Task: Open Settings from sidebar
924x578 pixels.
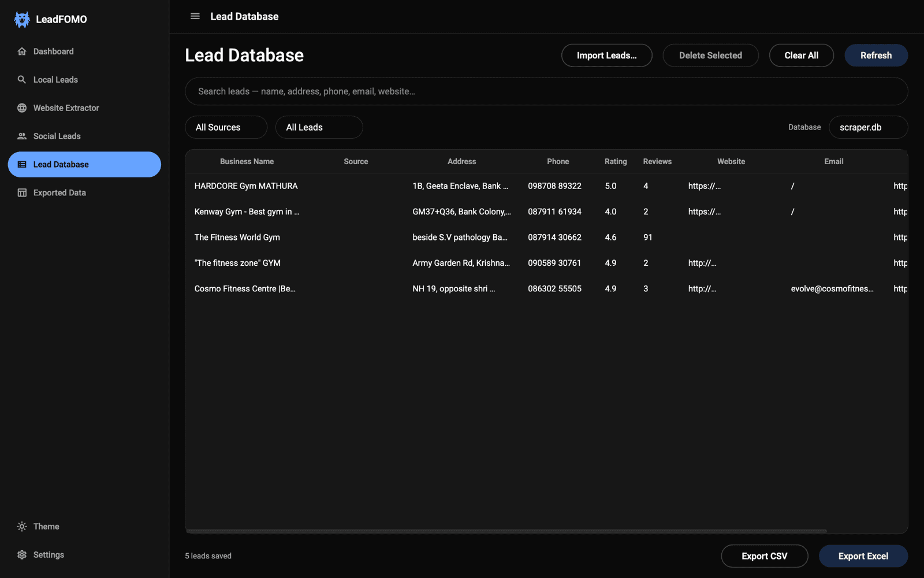Action: (x=84, y=555)
